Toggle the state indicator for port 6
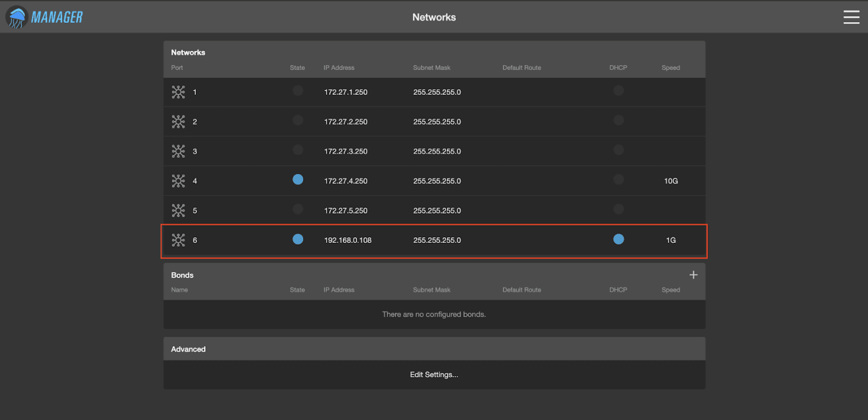This screenshot has width=868, height=420. tap(298, 238)
